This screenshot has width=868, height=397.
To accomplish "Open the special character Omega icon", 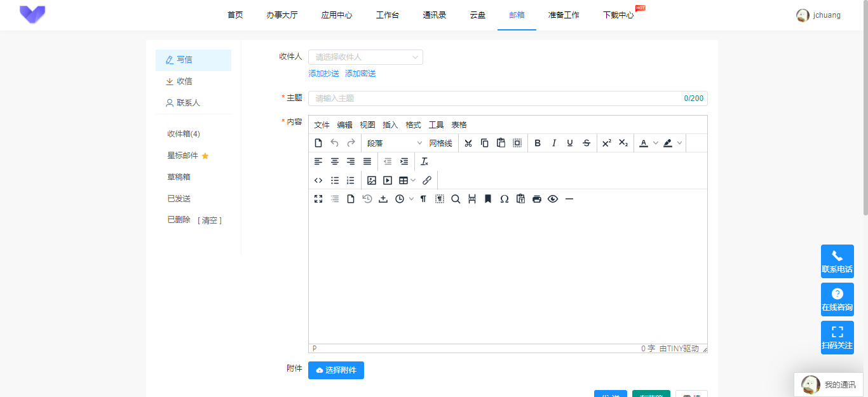I will click(x=504, y=199).
